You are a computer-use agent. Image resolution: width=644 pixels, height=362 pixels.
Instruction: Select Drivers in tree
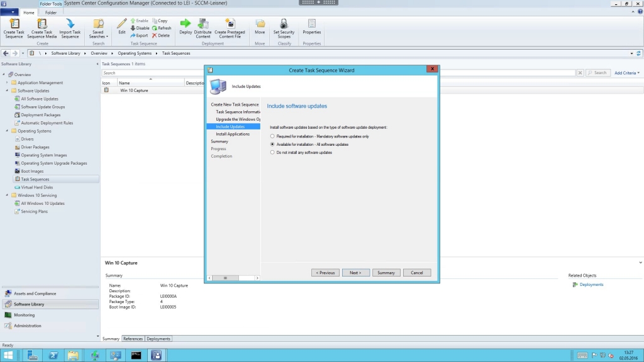click(x=27, y=139)
